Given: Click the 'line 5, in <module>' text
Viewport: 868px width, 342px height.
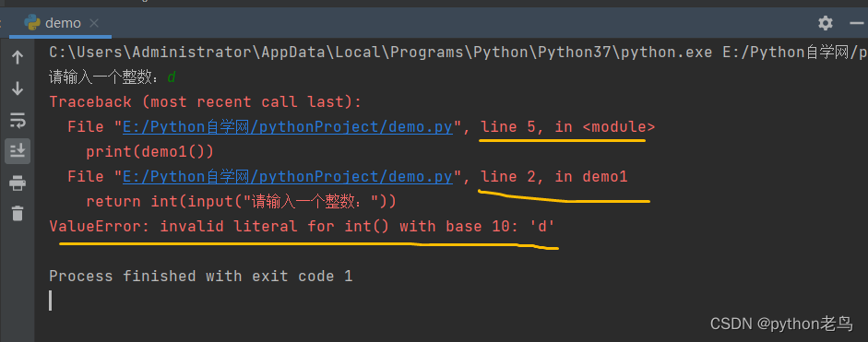Looking at the screenshot, I should tap(568, 126).
